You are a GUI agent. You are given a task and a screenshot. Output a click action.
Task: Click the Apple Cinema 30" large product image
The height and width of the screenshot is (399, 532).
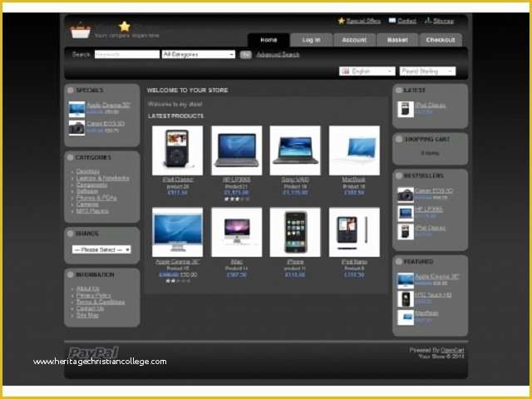(177, 232)
